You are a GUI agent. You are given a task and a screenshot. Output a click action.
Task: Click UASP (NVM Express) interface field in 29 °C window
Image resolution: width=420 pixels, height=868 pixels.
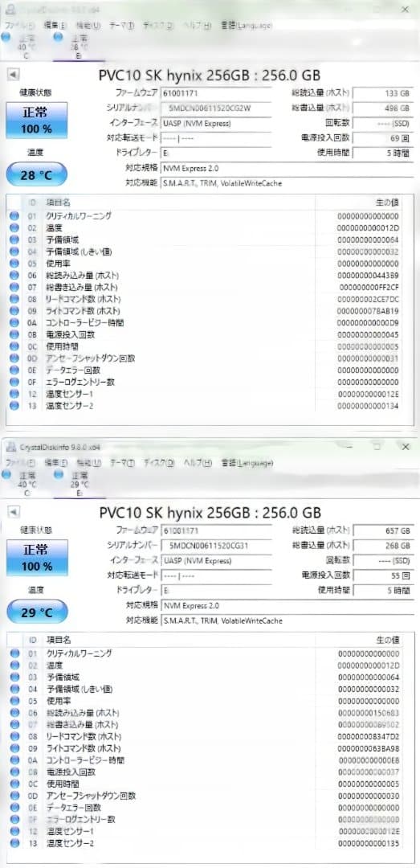point(216,560)
